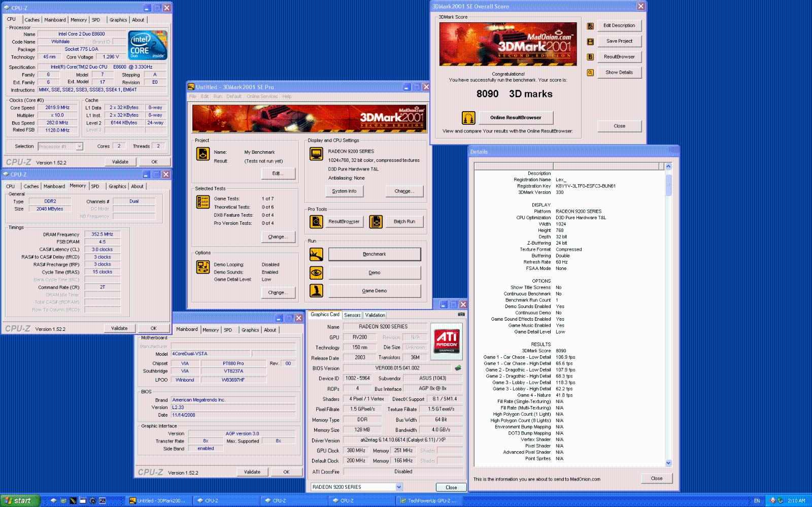The height and width of the screenshot is (507, 812).
Task: Click the ATI Radeon logo in GPU-Z
Action: tap(446, 341)
